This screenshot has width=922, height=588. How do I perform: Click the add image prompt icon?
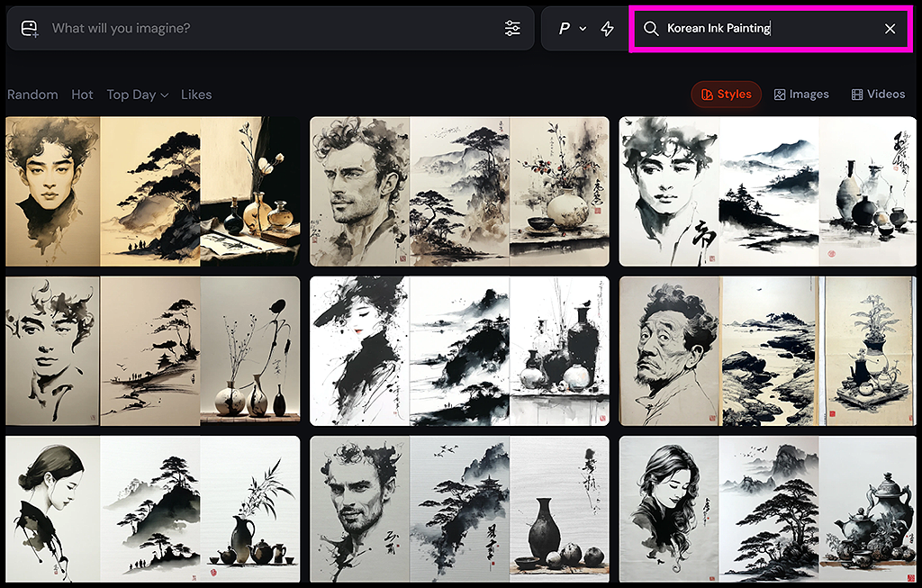pyautogui.click(x=27, y=28)
